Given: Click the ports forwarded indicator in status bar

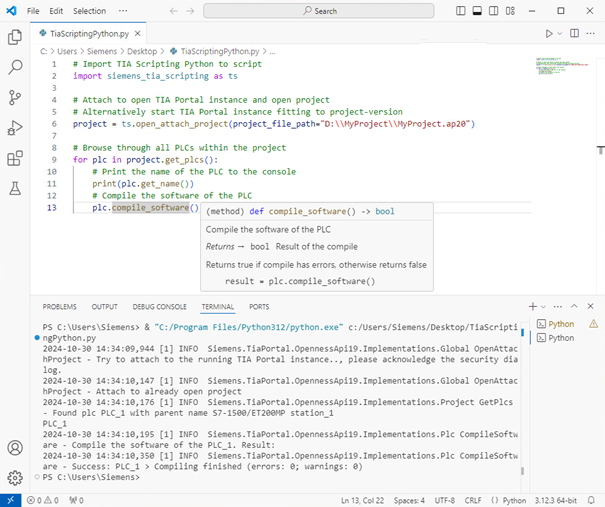Looking at the screenshot, I should tap(76, 500).
